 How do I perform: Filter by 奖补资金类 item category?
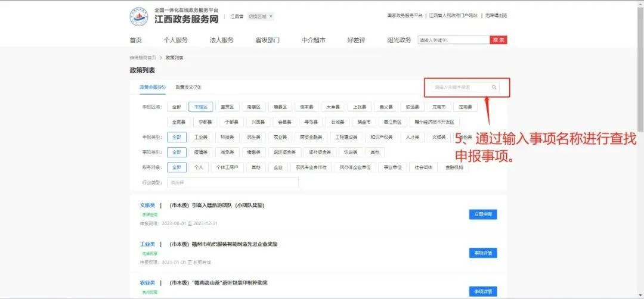point(320,152)
